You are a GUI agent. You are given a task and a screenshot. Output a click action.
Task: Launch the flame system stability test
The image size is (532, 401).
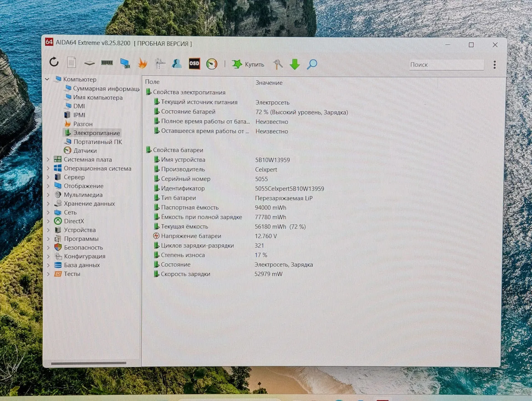(143, 63)
